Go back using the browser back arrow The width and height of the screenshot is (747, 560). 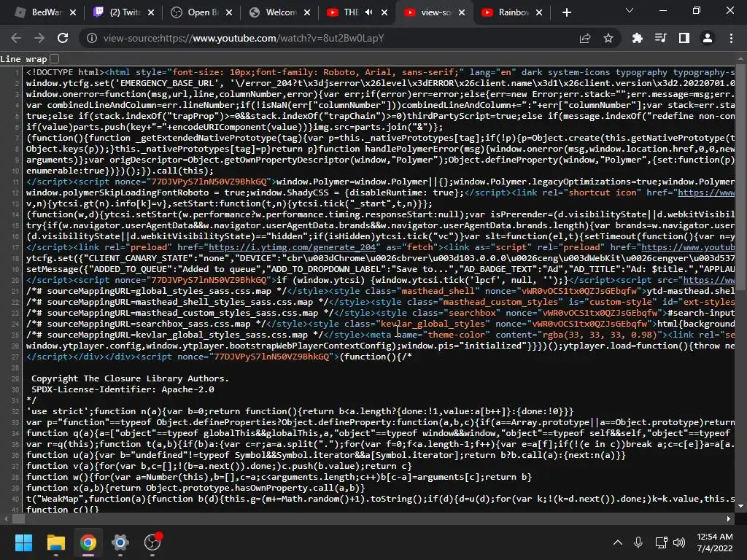(x=16, y=38)
